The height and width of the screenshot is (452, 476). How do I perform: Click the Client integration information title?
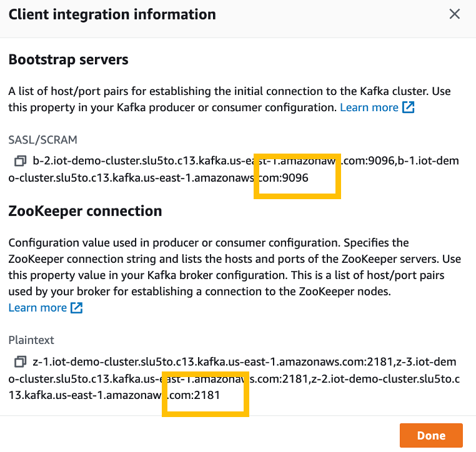[x=112, y=14]
